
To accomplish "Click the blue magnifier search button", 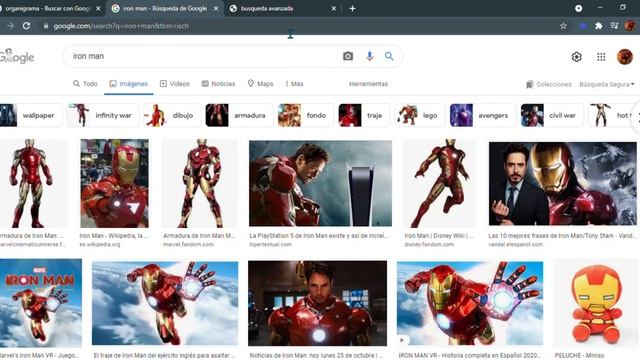I will pos(389,56).
